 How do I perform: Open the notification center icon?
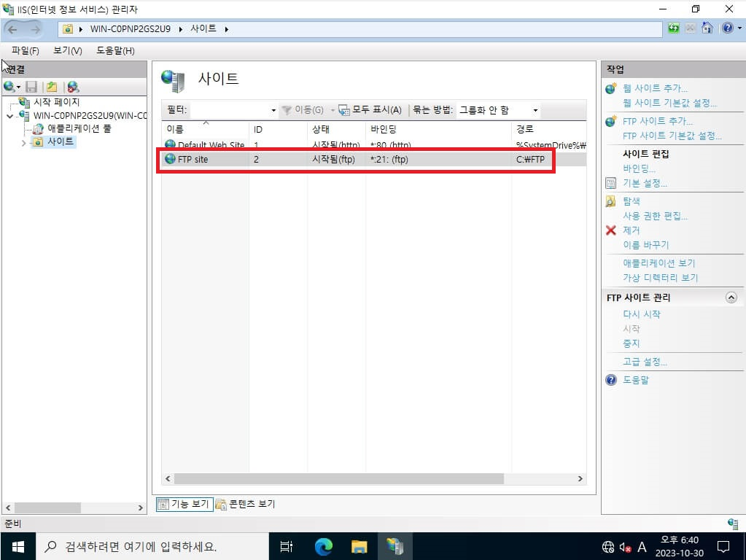723,547
